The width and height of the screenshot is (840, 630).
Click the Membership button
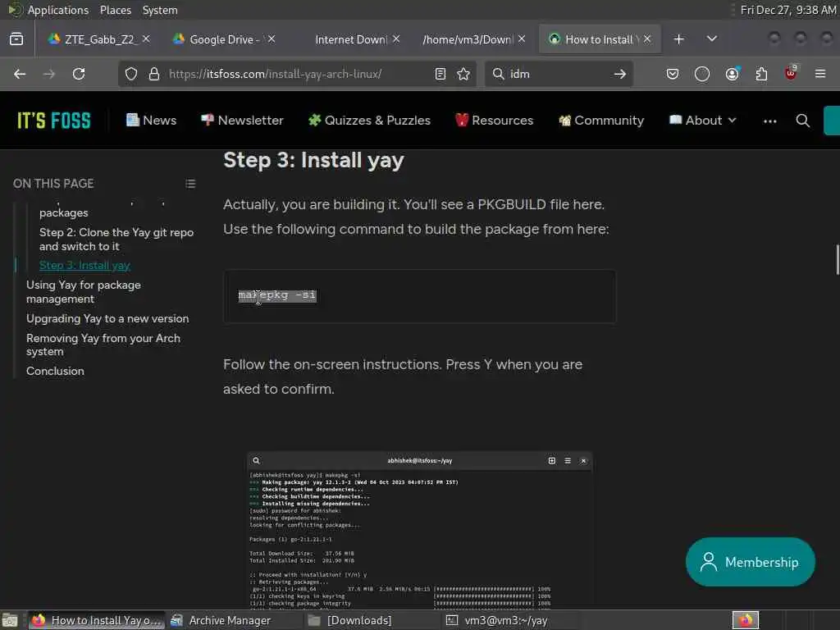point(750,562)
